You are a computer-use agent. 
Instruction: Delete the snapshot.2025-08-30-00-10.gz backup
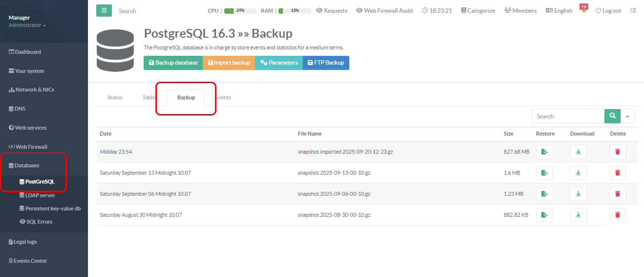point(618,215)
